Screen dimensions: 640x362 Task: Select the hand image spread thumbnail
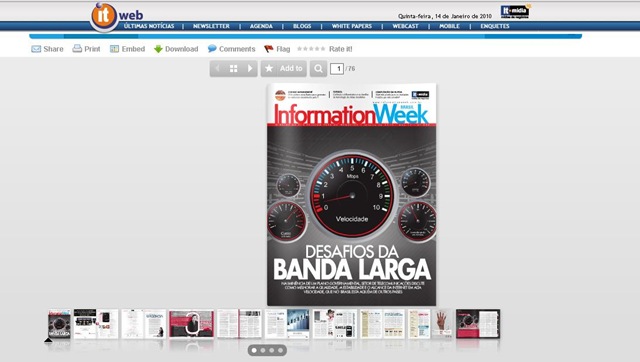(x=430, y=324)
